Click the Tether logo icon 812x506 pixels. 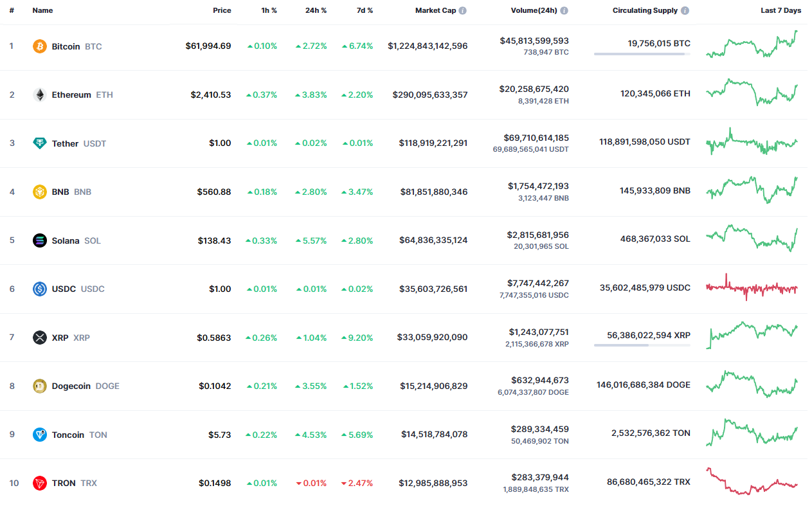pyautogui.click(x=40, y=143)
